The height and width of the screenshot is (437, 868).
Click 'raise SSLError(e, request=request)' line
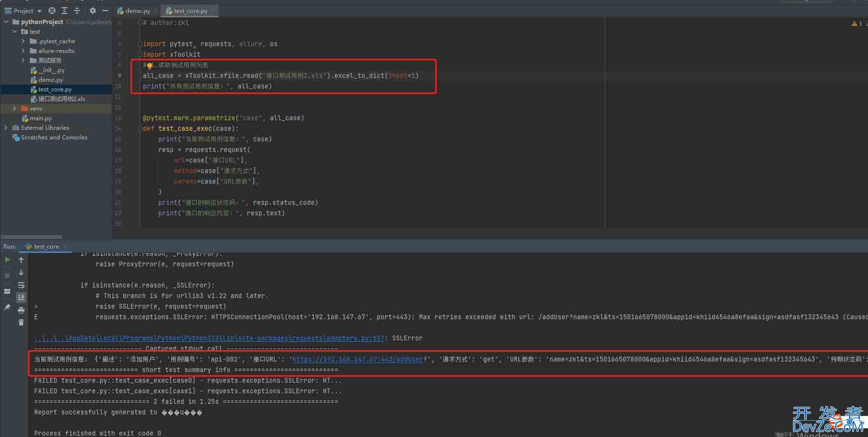tap(161, 306)
